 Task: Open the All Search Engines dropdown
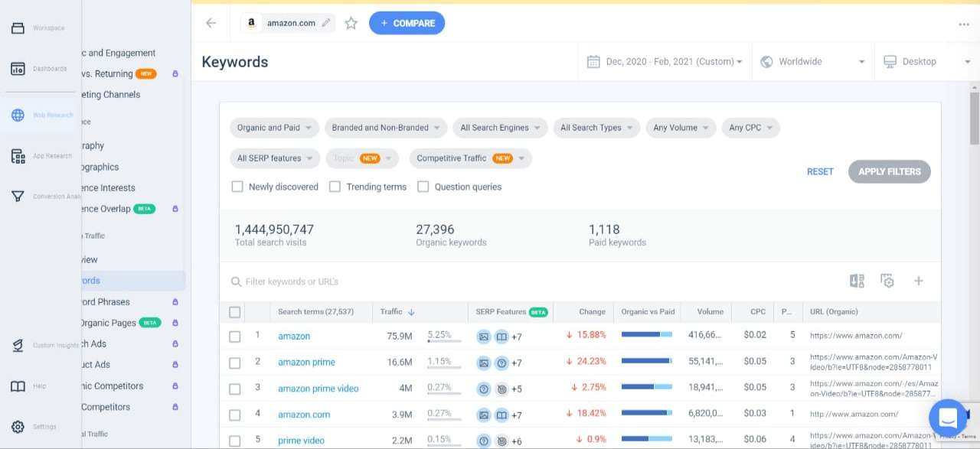[x=500, y=128]
